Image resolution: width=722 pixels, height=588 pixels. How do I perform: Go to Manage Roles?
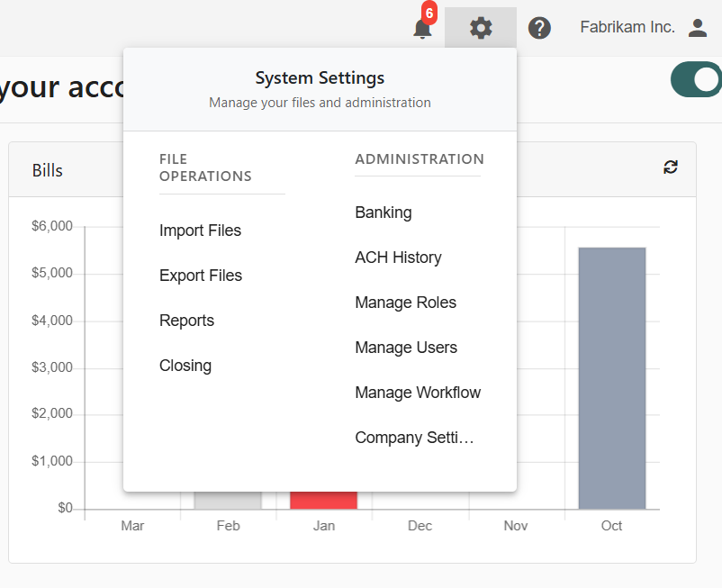coord(405,303)
